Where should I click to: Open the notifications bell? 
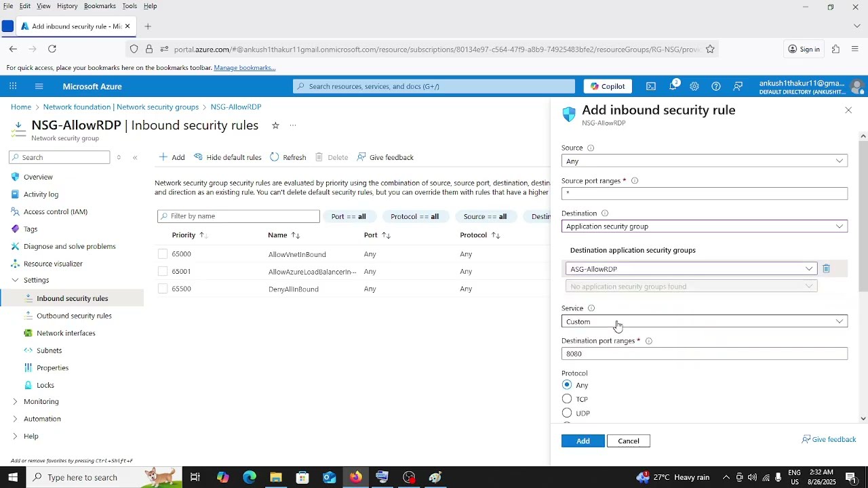pyautogui.click(x=673, y=86)
